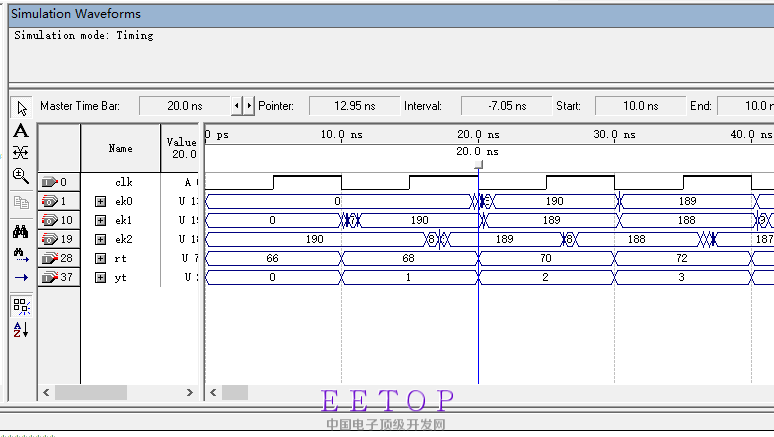Click the Simulation Waveforms title bar
The height and width of the screenshot is (437, 774).
pyautogui.click(x=391, y=14)
